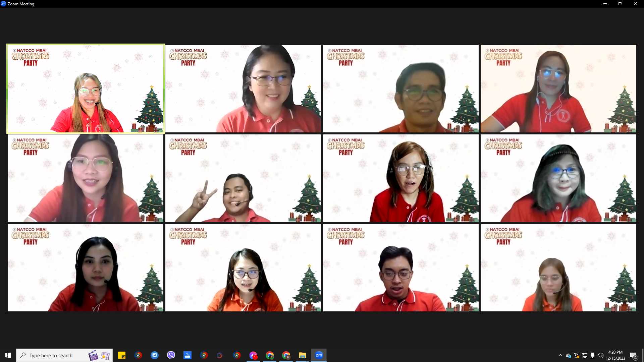Open Messenger with the notification badge

click(x=253, y=355)
